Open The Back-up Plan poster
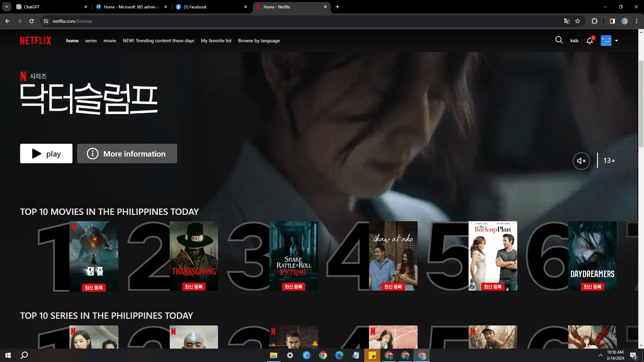The height and width of the screenshot is (362, 644). pyautogui.click(x=493, y=256)
